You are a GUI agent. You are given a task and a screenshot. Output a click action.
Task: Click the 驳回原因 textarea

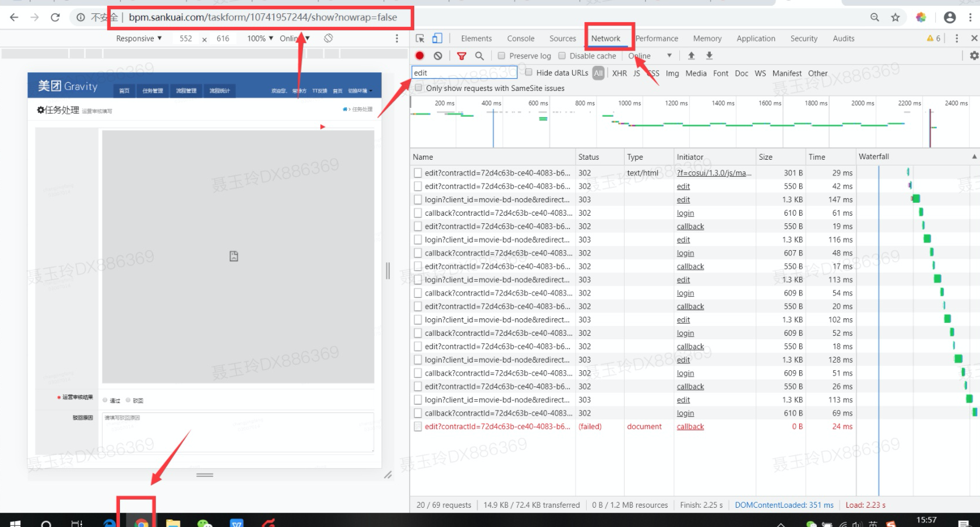point(238,432)
